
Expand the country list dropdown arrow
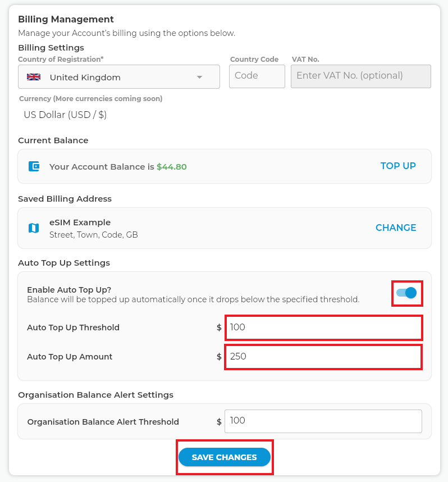(x=199, y=78)
